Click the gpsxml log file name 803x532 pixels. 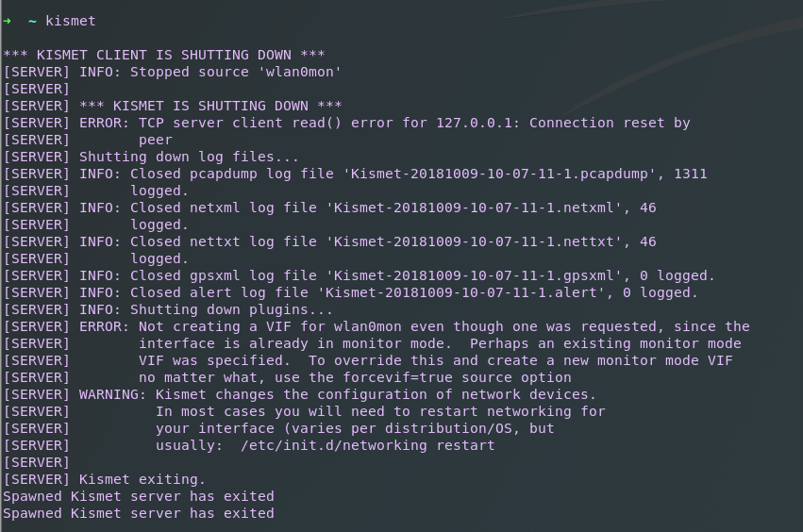click(475, 275)
